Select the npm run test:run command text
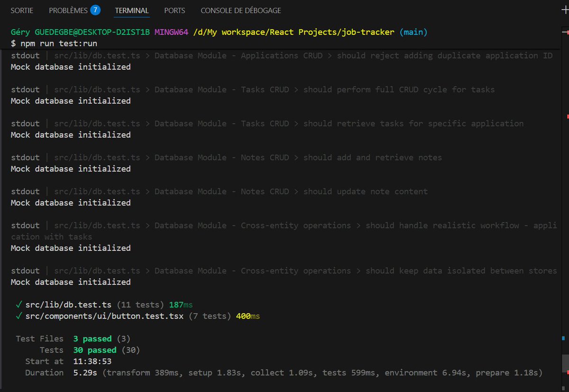The image size is (569, 392). pos(57,43)
